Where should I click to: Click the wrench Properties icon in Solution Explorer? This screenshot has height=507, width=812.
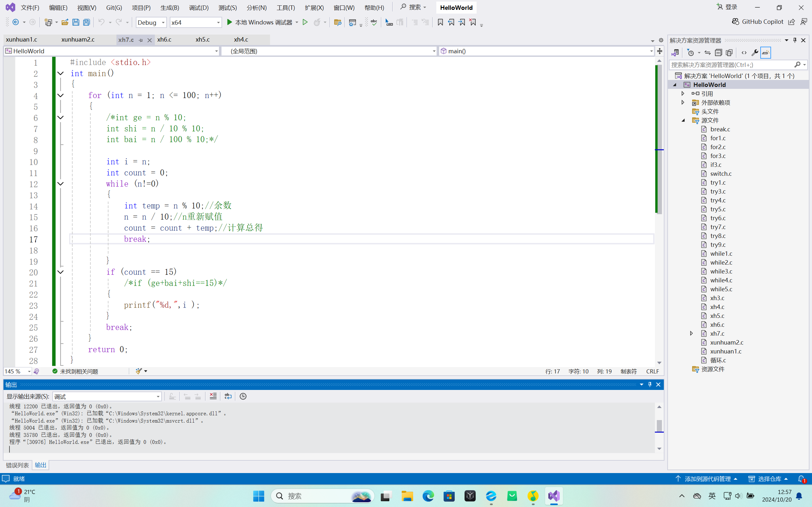[x=755, y=53]
